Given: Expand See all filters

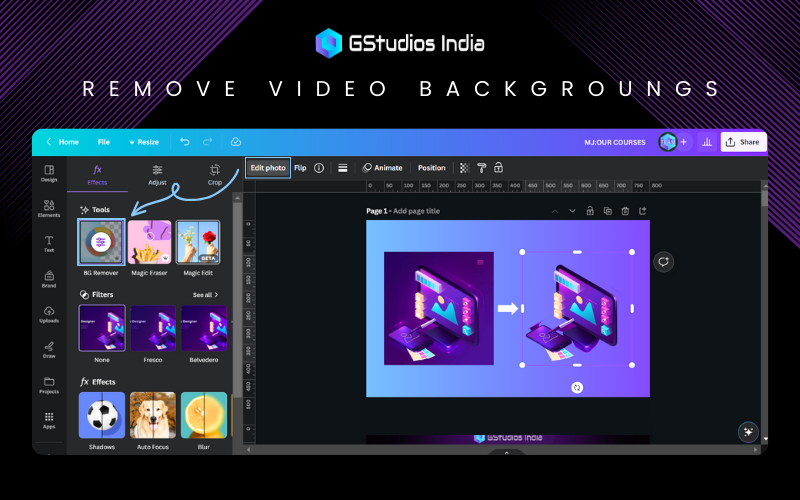Looking at the screenshot, I should [x=205, y=295].
